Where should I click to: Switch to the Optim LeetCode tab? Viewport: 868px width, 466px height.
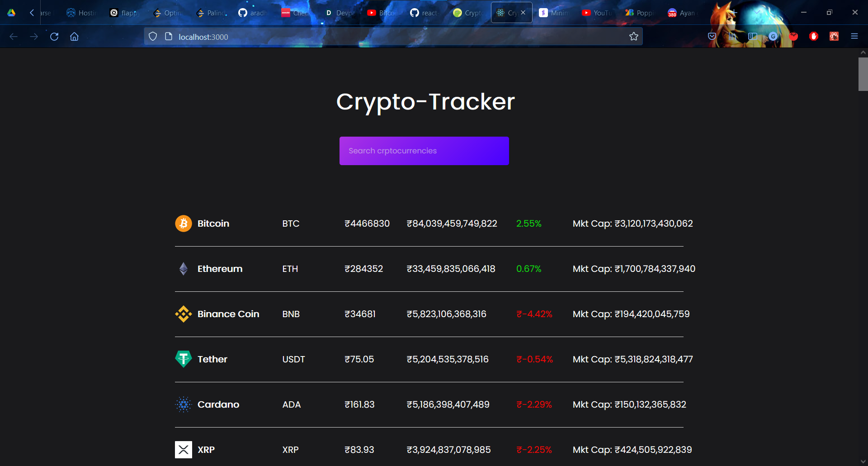click(168, 13)
